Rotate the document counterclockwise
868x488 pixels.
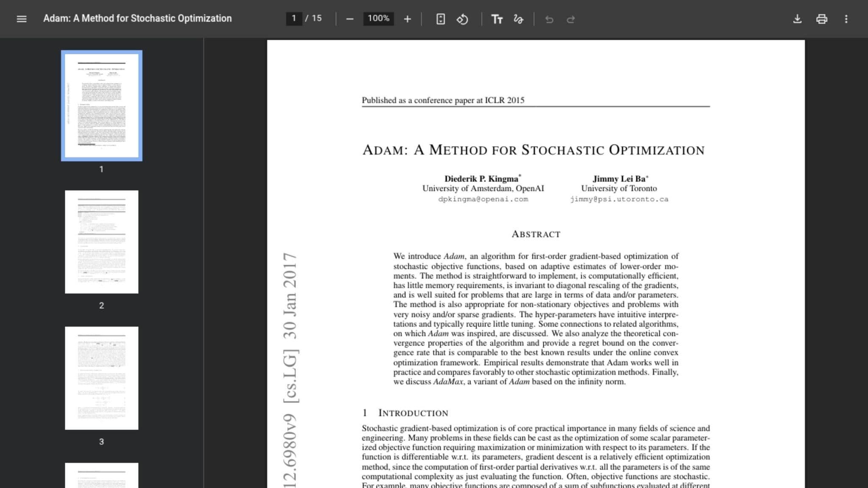click(x=462, y=19)
